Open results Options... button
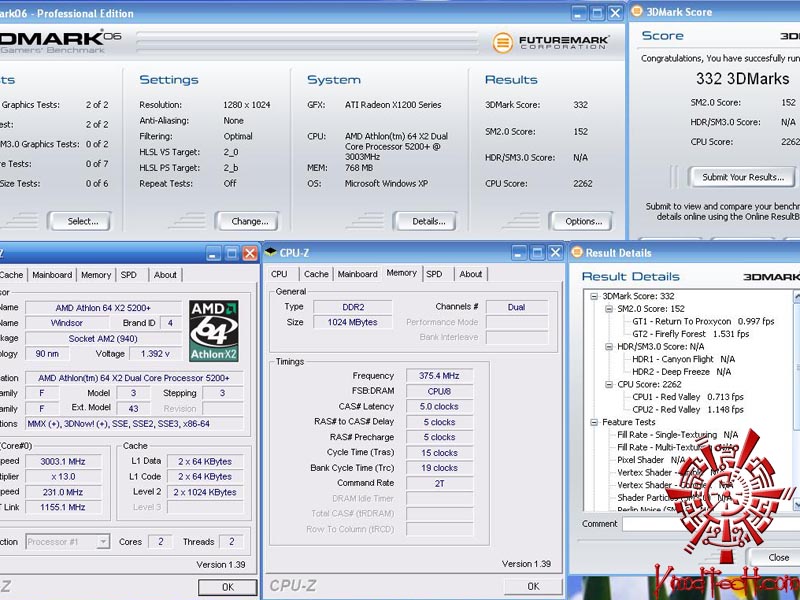 pyautogui.click(x=581, y=221)
